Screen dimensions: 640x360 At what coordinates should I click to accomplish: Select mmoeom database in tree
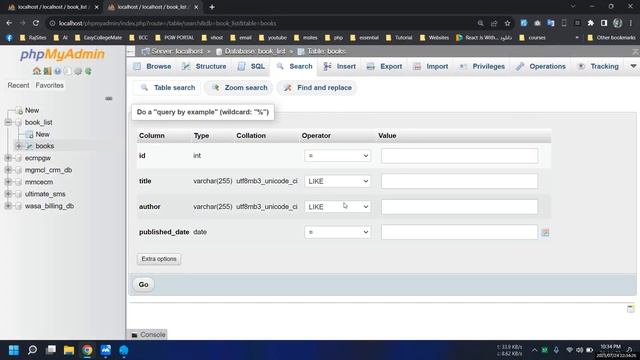(39, 182)
